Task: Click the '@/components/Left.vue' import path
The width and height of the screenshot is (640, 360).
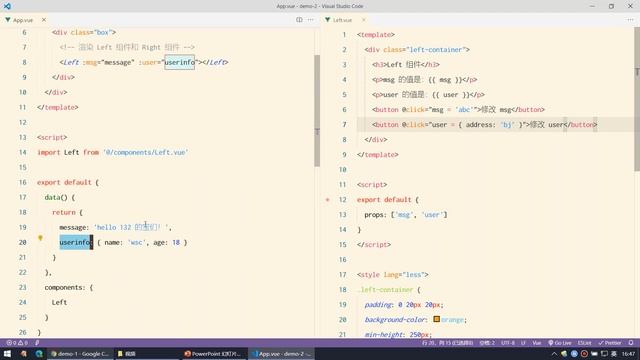Action: pyautogui.click(x=146, y=152)
